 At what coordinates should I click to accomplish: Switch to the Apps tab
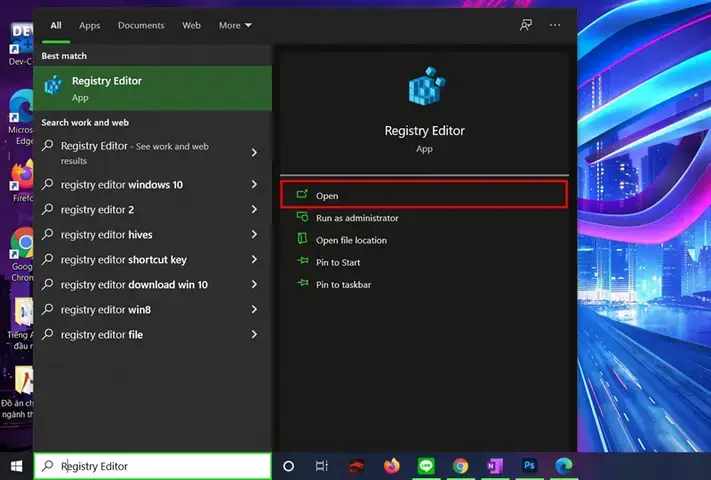89,25
